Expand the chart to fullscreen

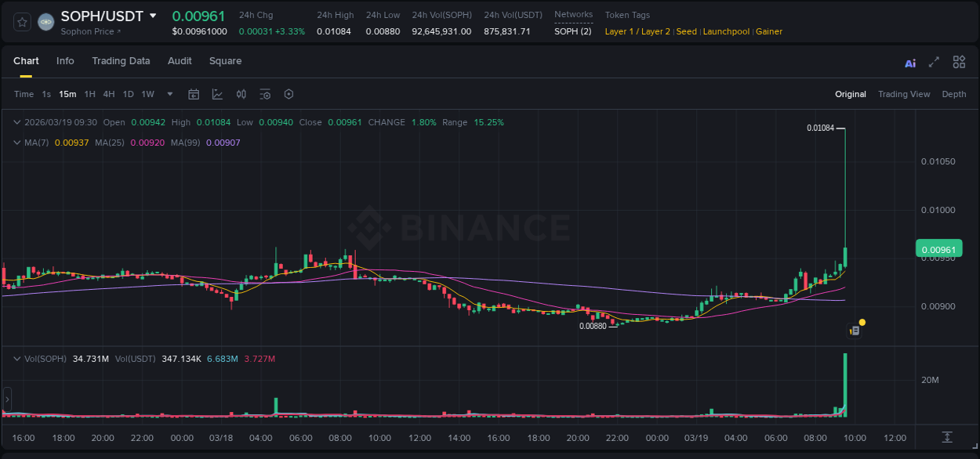pyautogui.click(x=934, y=61)
